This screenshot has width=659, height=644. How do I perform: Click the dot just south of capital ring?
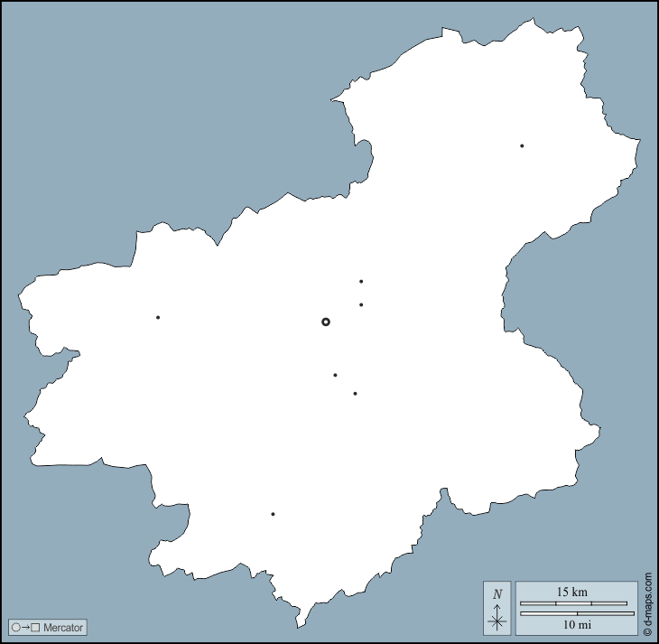335,375
